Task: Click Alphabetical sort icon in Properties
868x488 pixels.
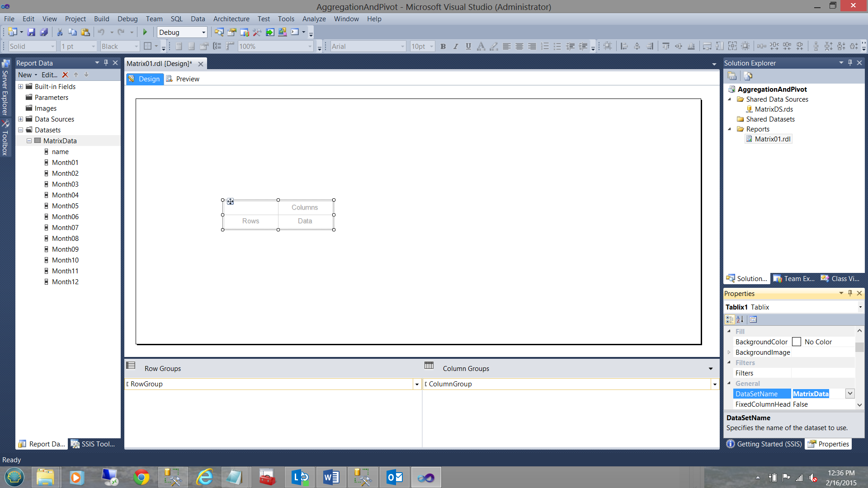Action: click(x=740, y=319)
